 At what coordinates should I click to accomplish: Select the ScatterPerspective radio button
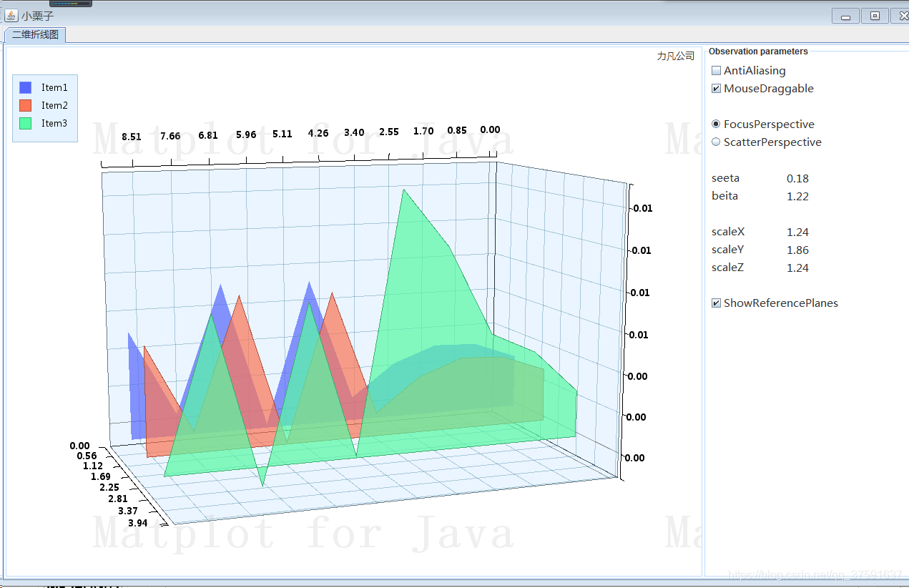click(x=716, y=142)
